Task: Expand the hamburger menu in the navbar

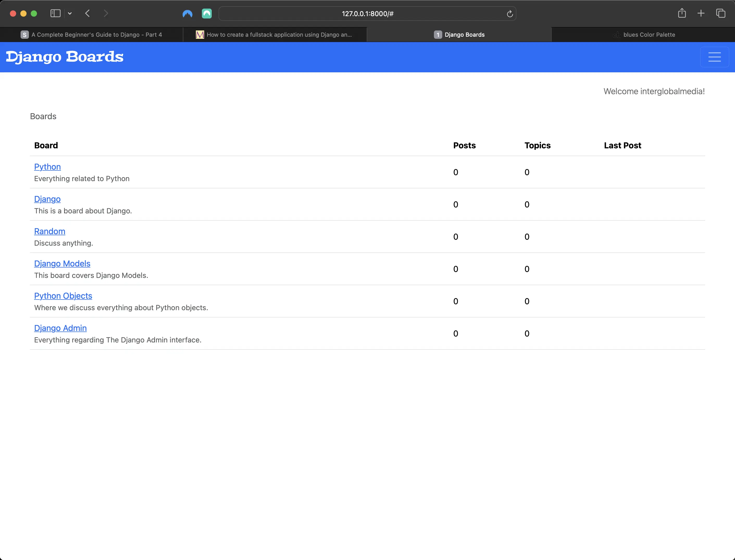Action: click(x=714, y=57)
